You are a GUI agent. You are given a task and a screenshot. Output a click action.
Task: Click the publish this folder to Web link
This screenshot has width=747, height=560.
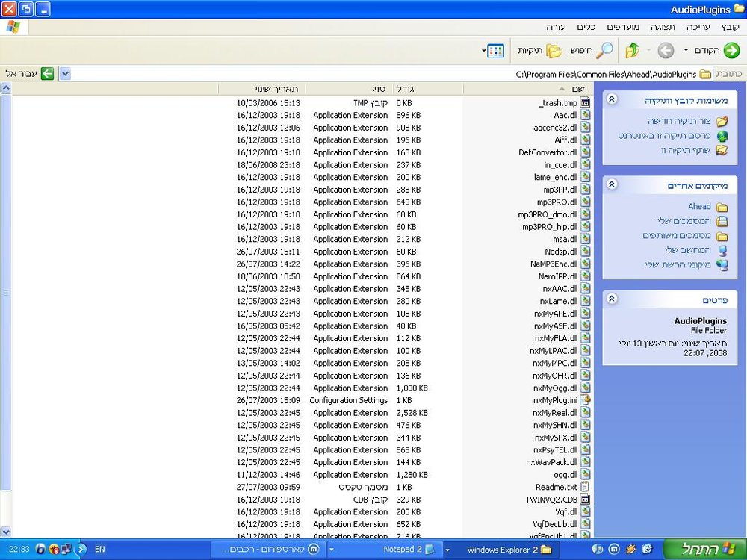click(664, 136)
